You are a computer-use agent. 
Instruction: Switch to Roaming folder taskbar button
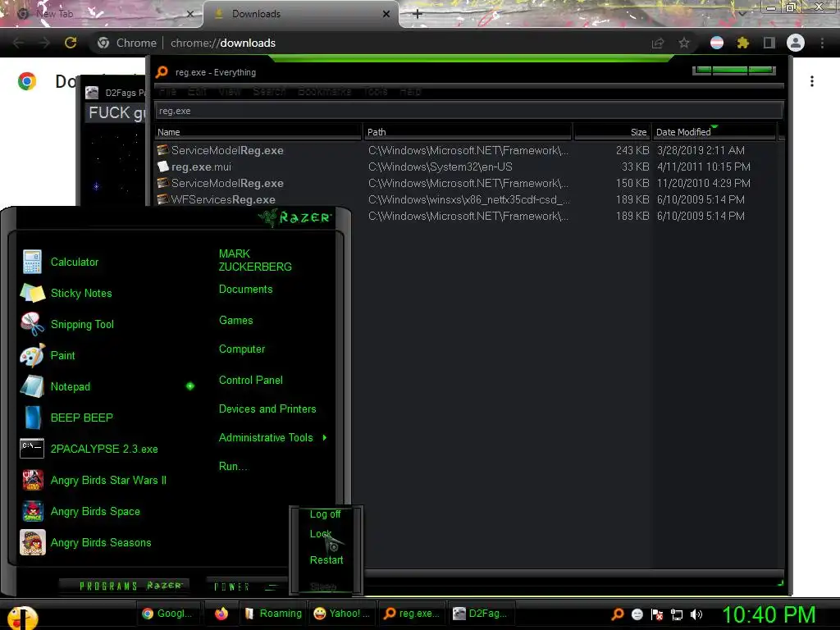pyautogui.click(x=273, y=614)
